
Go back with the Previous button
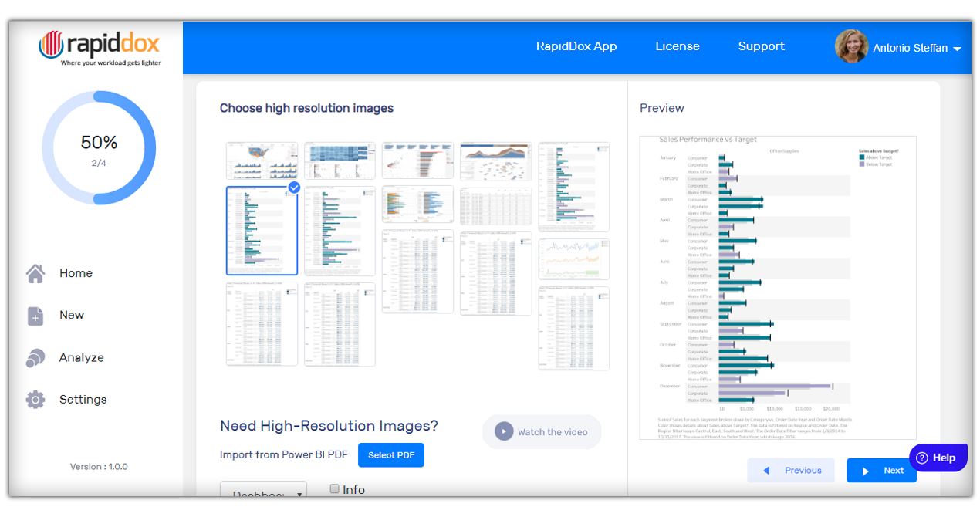pyautogui.click(x=791, y=471)
